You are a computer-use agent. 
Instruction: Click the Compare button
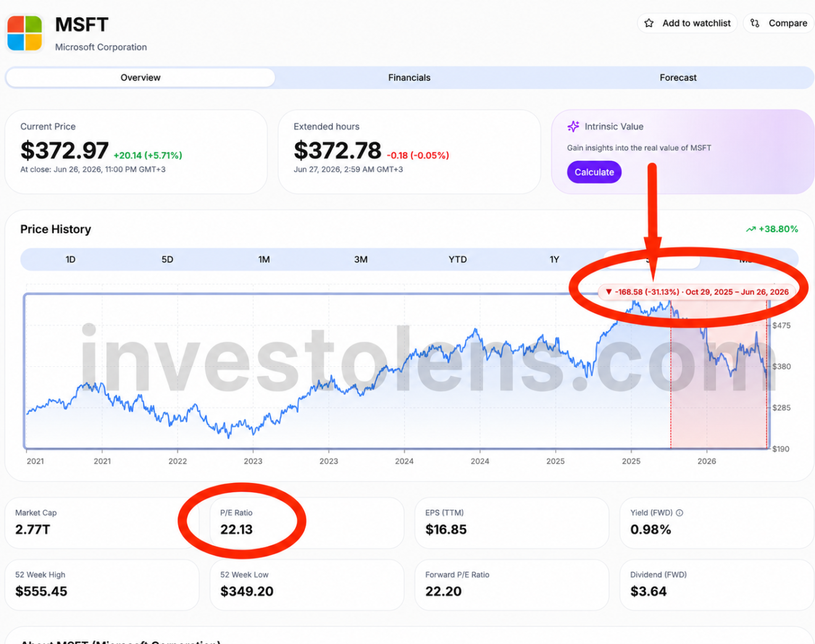pos(779,23)
